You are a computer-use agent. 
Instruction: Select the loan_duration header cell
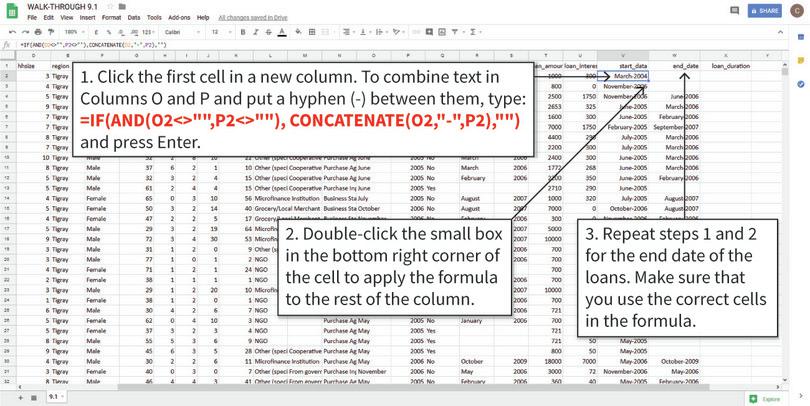[726, 66]
